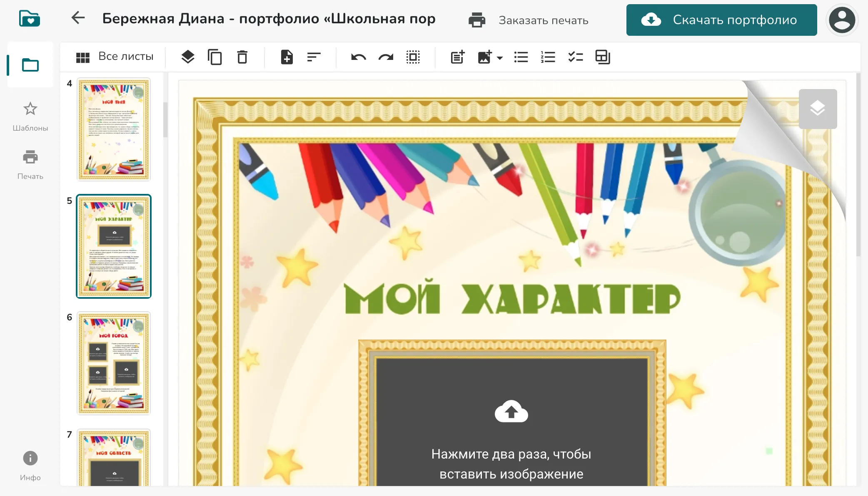Select page 7 thumbnail Моя область
Screen dimensions: 868x496
click(x=114, y=458)
